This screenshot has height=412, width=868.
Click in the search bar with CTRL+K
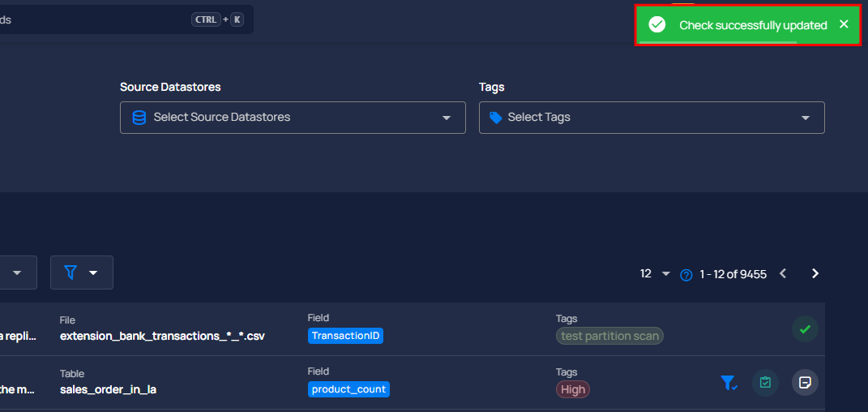click(x=125, y=20)
